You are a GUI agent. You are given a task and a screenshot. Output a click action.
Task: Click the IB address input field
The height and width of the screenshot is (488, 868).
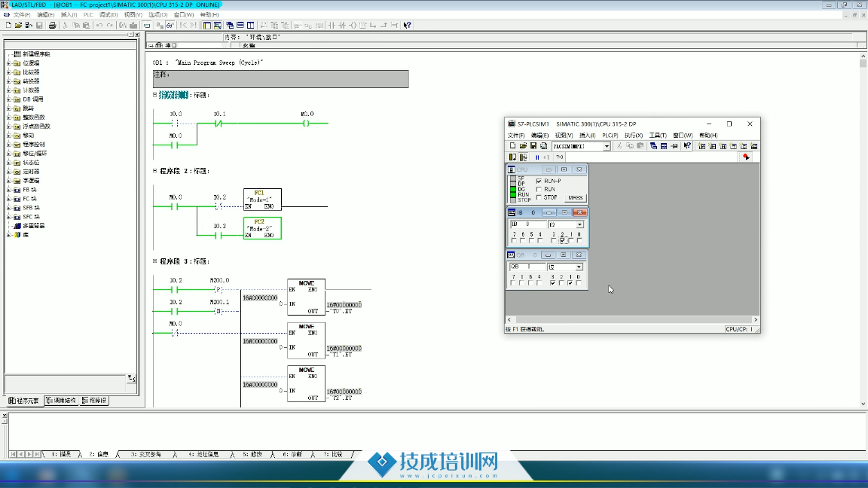pos(527,224)
